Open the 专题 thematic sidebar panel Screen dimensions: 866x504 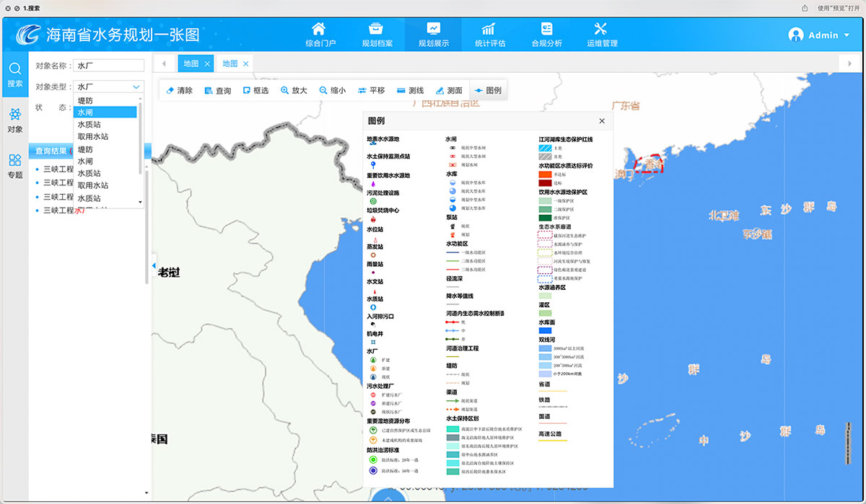pos(14,166)
